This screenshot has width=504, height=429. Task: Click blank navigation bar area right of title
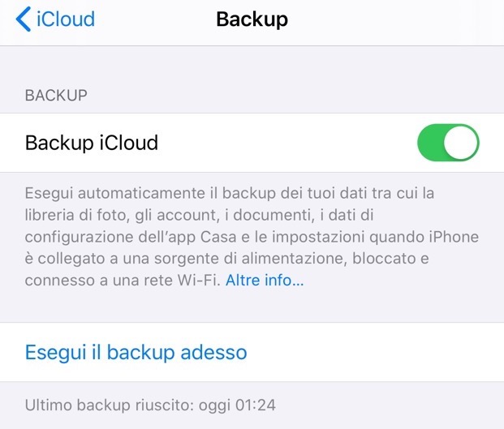[x=395, y=19]
